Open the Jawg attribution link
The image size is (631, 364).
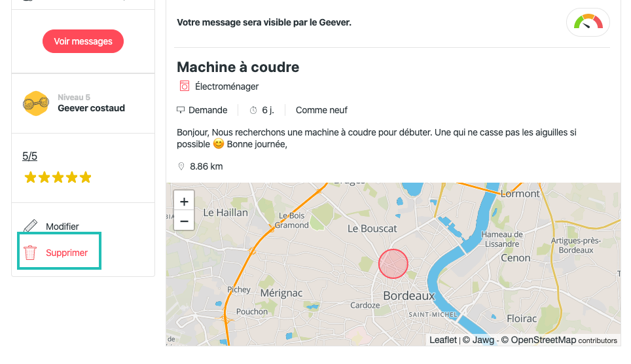483,340
